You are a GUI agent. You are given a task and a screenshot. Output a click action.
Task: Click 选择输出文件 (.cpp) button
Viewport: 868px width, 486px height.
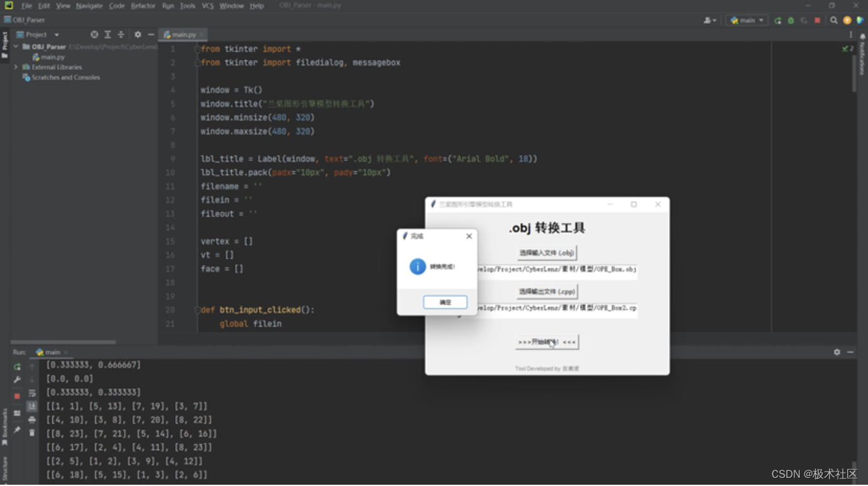pyautogui.click(x=547, y=291)
